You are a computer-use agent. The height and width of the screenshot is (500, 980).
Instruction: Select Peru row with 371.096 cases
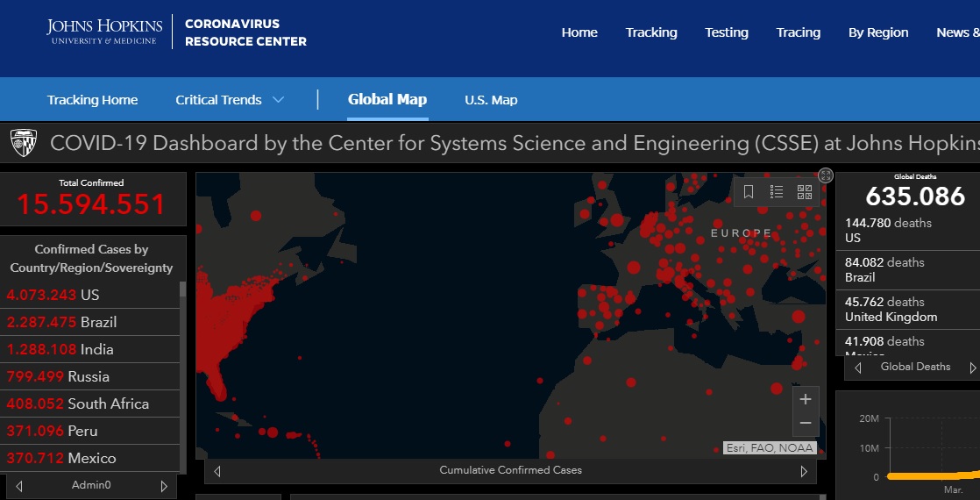pos(89,432)
